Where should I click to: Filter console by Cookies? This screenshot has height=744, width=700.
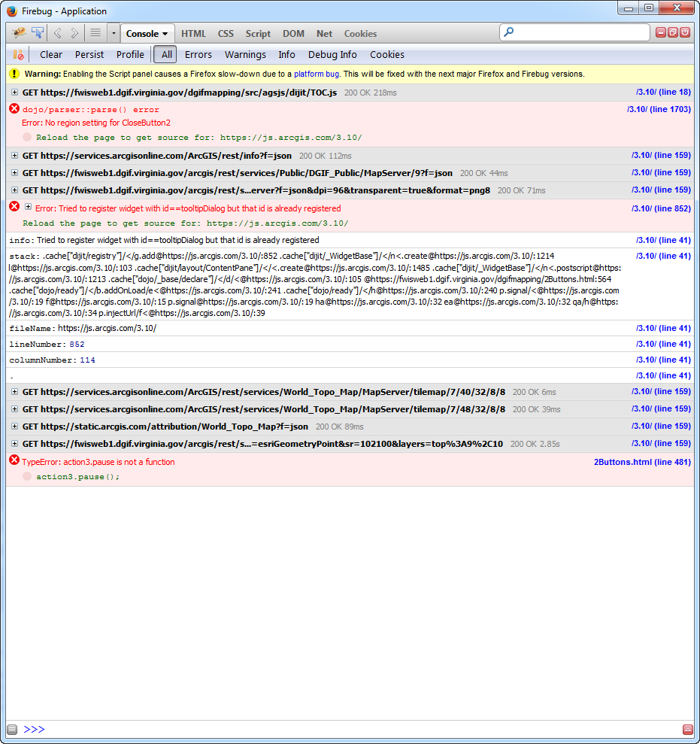click(x=387, y=55)
